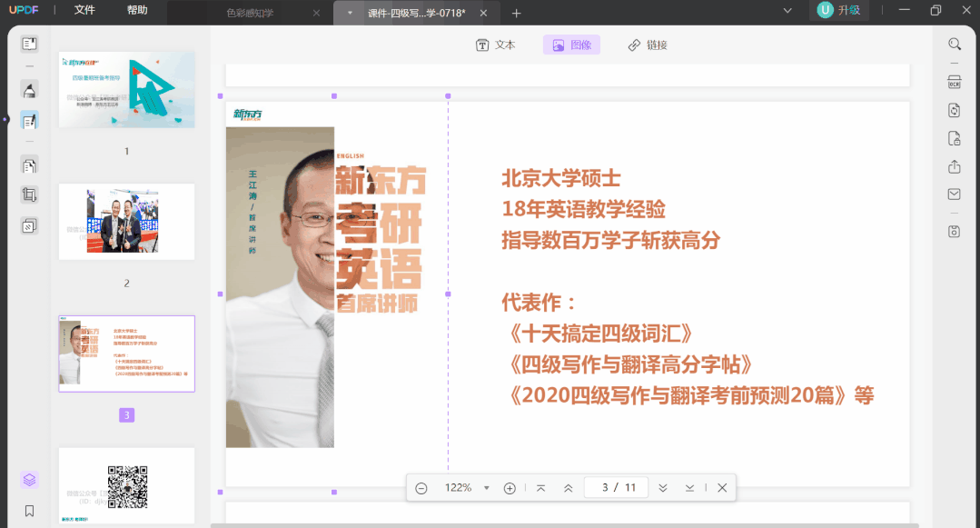Switch to the 课件-四级写...学-0718 tab
Screen dimensions: 980x528
coord(416,13)
